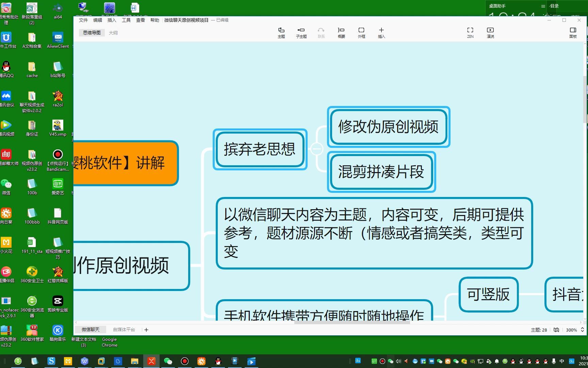This screenshot has height=368, width=588.
Task: Open the 编辑 menu
Action: (98, 20)
